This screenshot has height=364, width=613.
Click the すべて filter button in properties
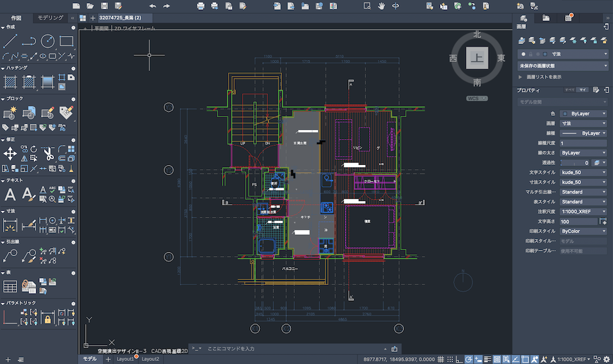tap(569, 90)
